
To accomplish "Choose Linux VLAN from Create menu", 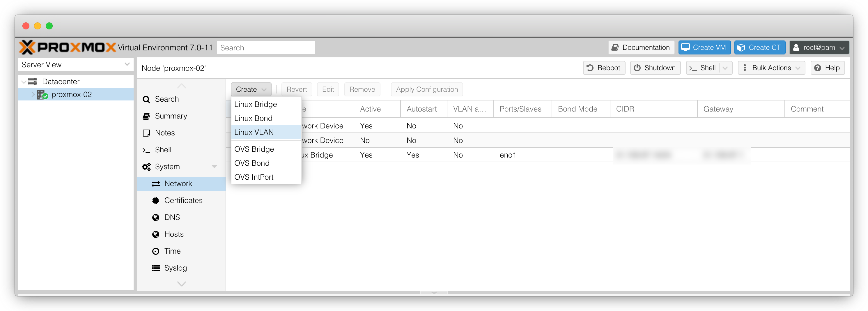I will point(254,132).
